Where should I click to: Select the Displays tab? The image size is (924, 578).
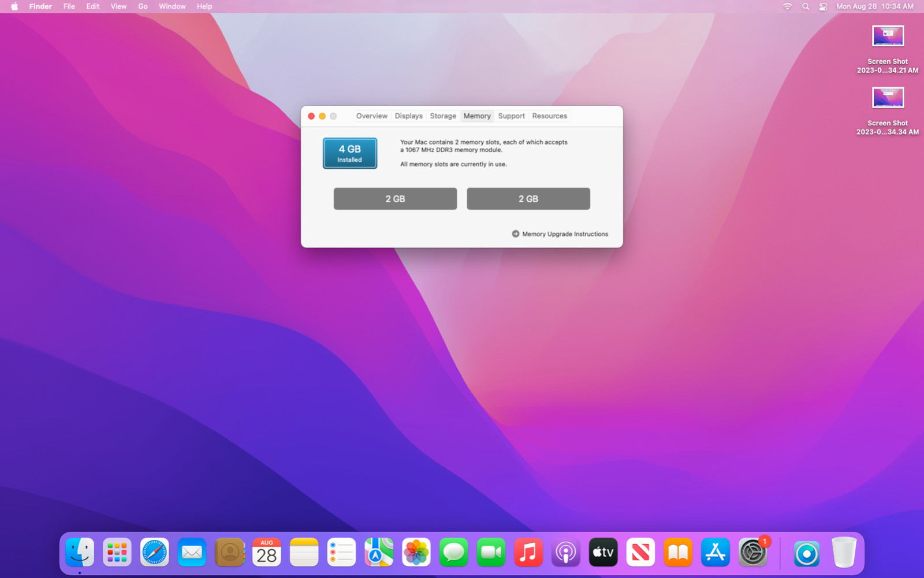tap(409, 116)
